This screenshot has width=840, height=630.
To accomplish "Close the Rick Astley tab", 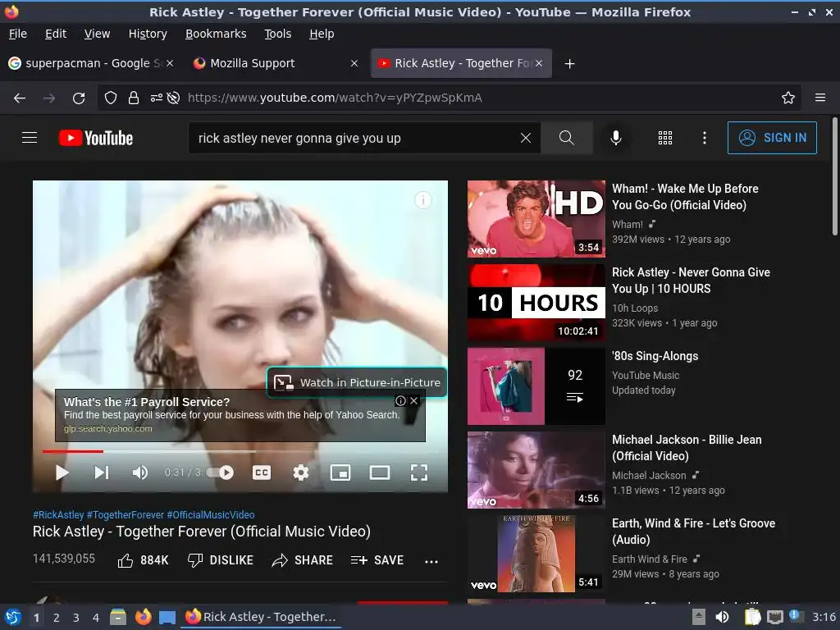I will point(539,63).
